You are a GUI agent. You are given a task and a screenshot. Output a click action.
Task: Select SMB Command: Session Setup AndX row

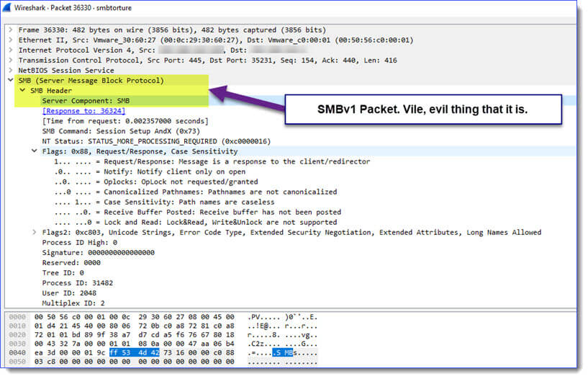tap(121, 131)
